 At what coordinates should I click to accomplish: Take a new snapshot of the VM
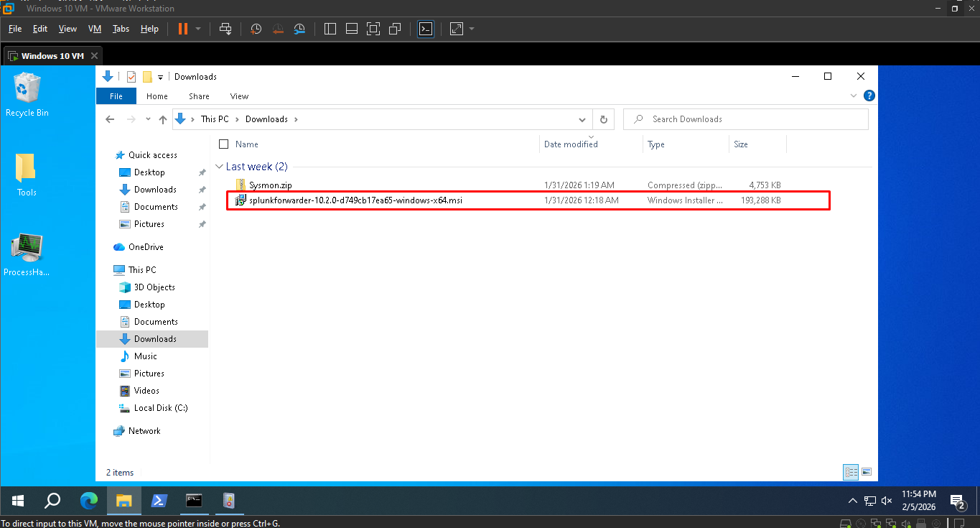(256, 29)
